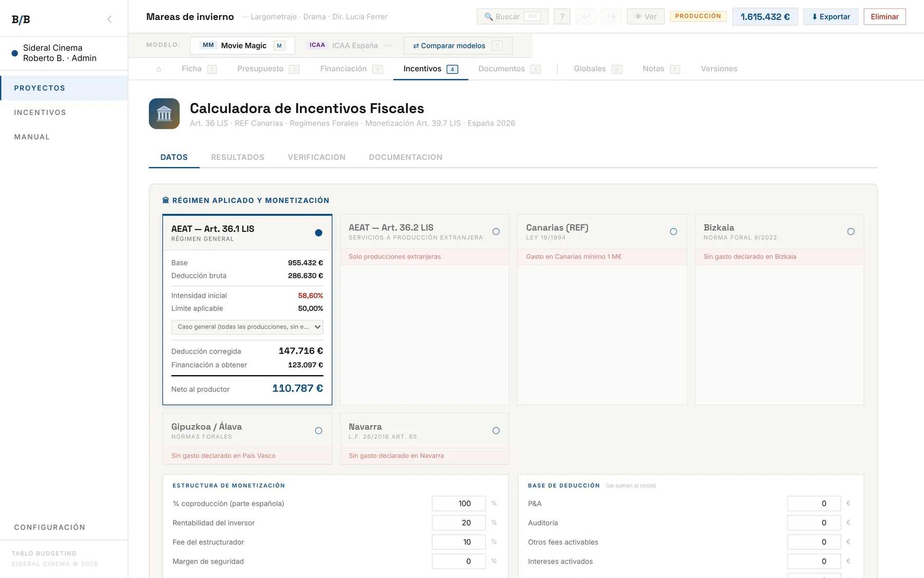Click the Ver eye button

(645, 16)
